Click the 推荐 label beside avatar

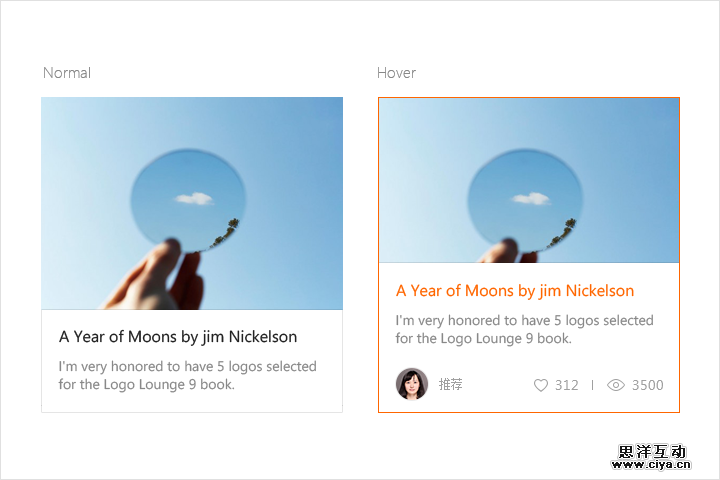pos(450,384)
